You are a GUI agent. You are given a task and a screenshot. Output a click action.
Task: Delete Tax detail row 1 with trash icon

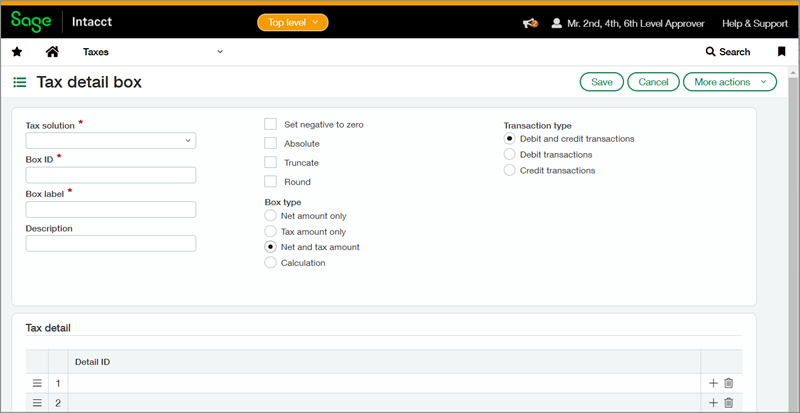click(x=728, y=383)
